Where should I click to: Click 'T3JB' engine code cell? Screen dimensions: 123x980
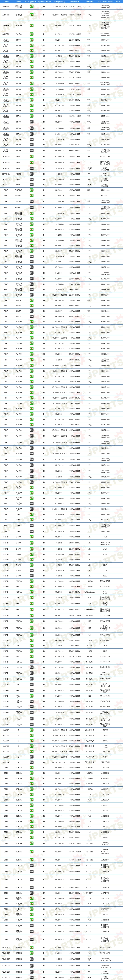[105, 576]
